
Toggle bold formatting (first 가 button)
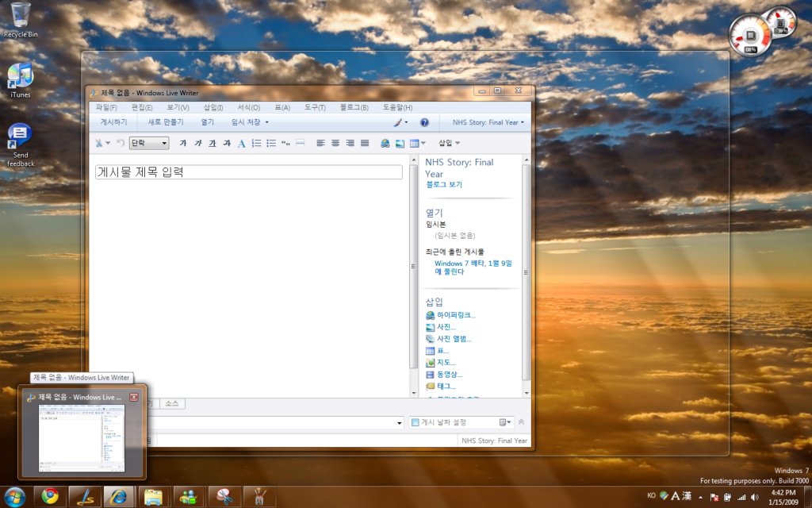pos(183,143)
